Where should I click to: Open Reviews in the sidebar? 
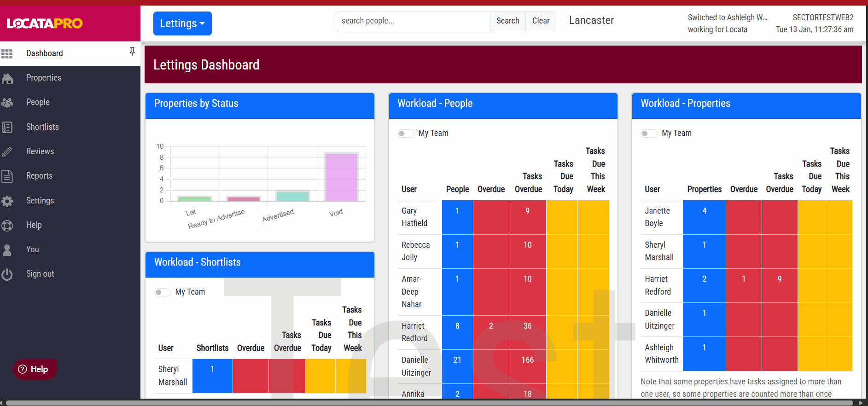coord(70,151)
